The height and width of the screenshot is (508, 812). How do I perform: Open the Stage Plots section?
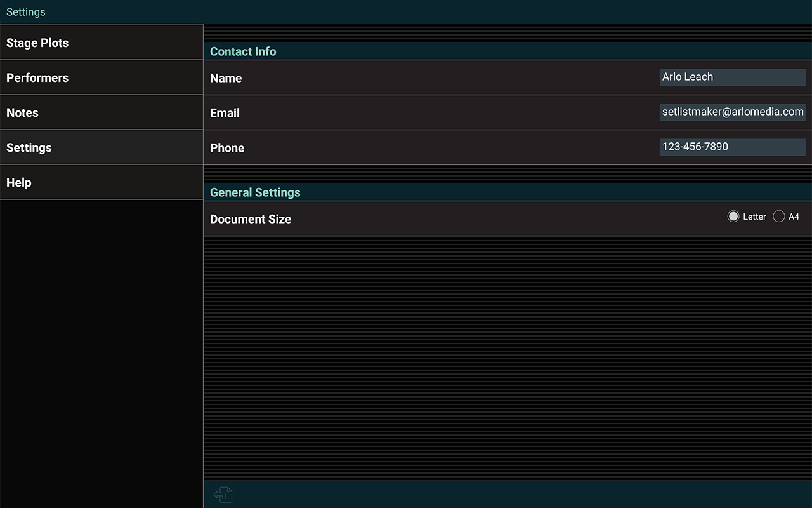tap(37, 43)
